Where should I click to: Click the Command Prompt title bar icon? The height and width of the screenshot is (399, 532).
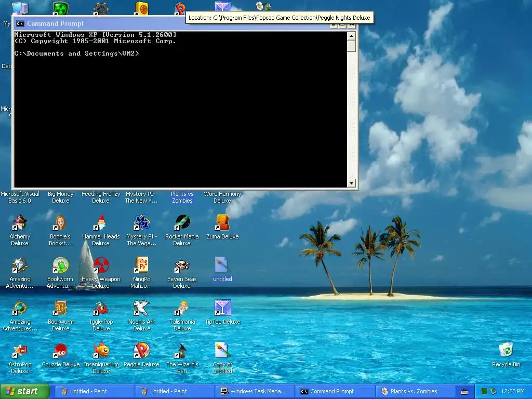tap(20, 23)
